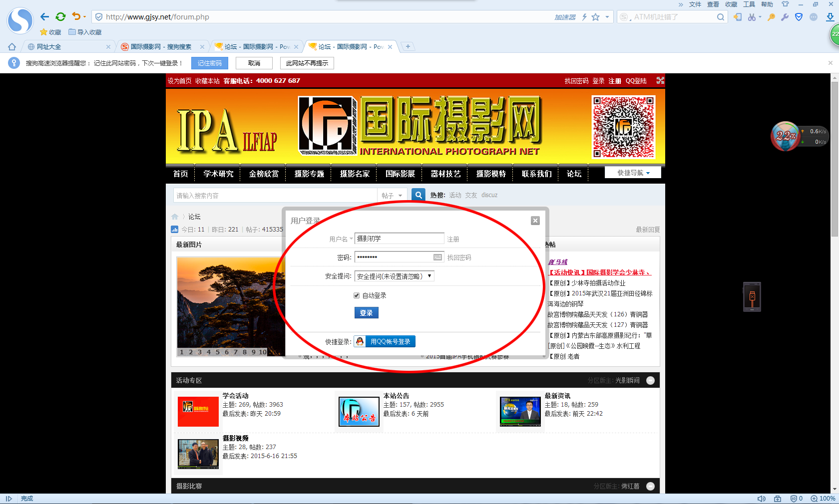Click the 摄影初学 username input field
This screenshot has width=839, height=504.
pos(400,239)
